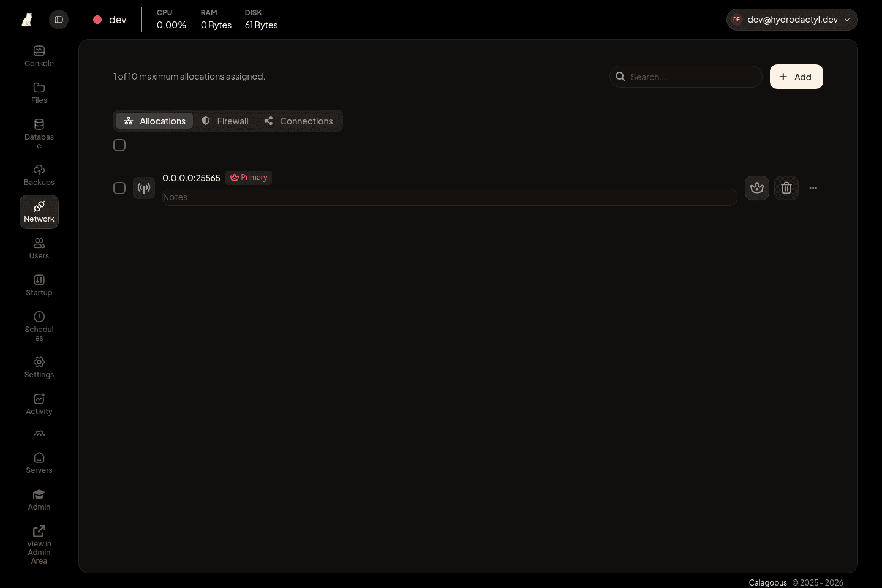Viewport: 882px width, 588px height.
Task: Open more options for allocation 0.0.0.0:25565
Action: point(813,188)
